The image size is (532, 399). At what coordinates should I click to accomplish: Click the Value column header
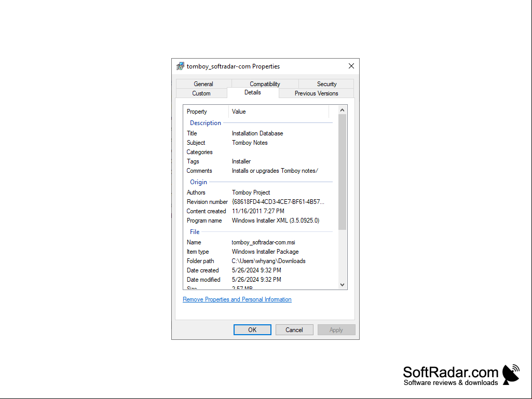click(279, 112)
